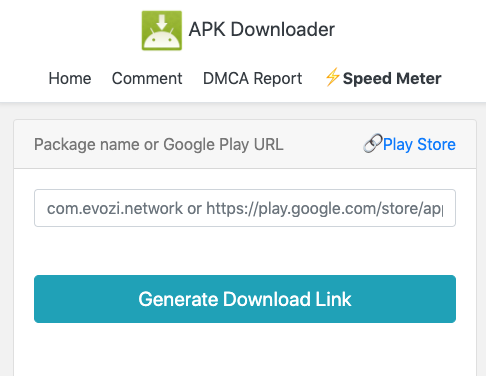The image size is (486, 376).
Task: Focus the package name input field
Action: point(245,208)
